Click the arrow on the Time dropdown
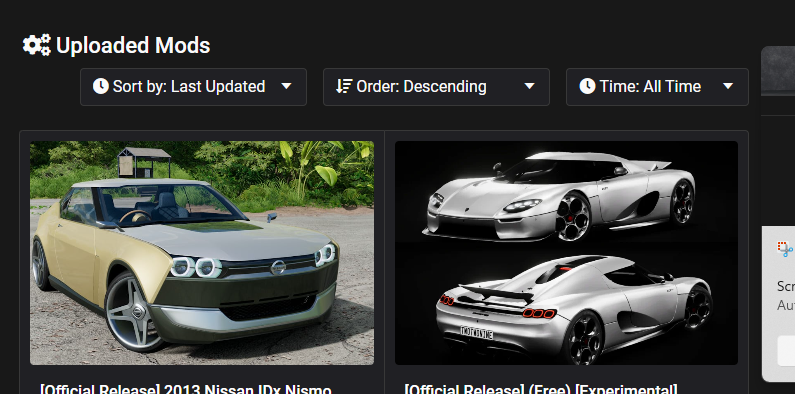This screenshot has width=795, height=394. 728,86
